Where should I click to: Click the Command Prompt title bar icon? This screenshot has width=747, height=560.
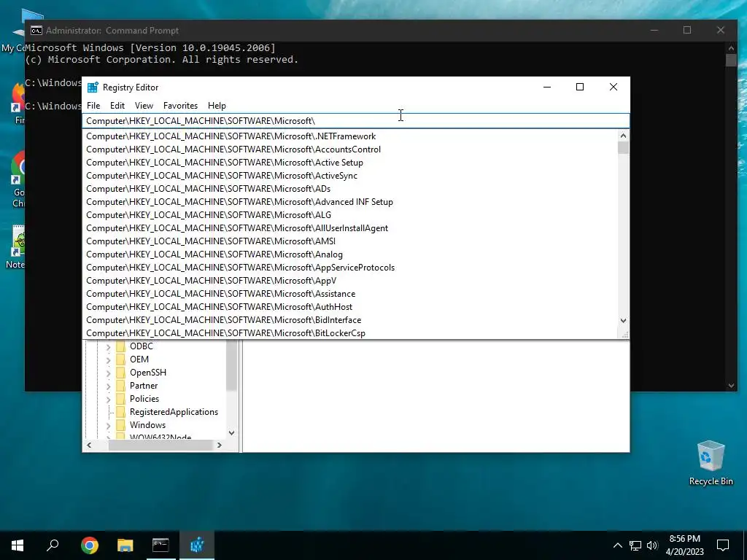[x=36, y=31]
